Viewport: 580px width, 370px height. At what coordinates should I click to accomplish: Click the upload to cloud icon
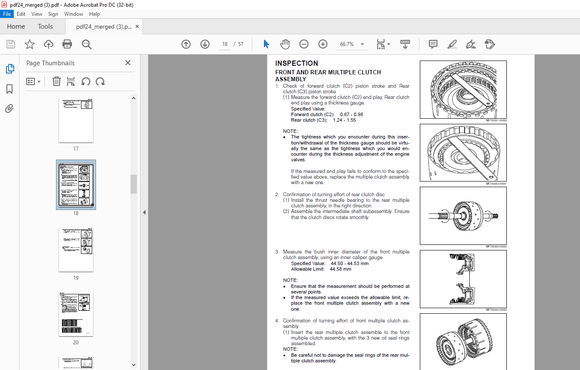48,44
